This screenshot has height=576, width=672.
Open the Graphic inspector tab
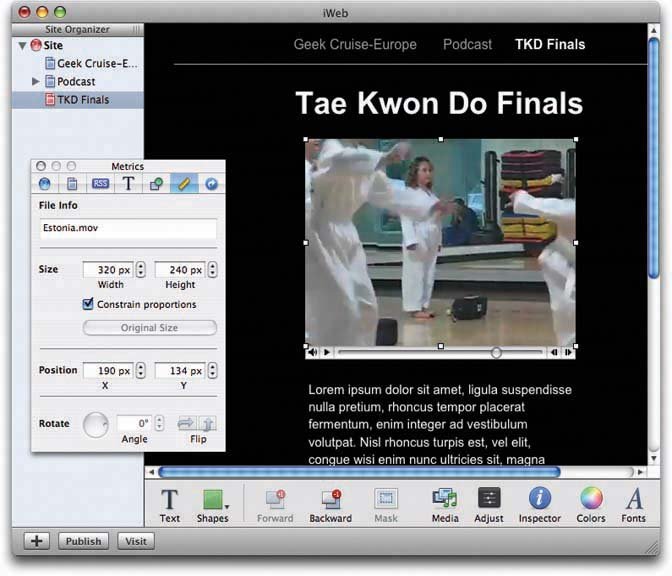[x=156, y=183]
